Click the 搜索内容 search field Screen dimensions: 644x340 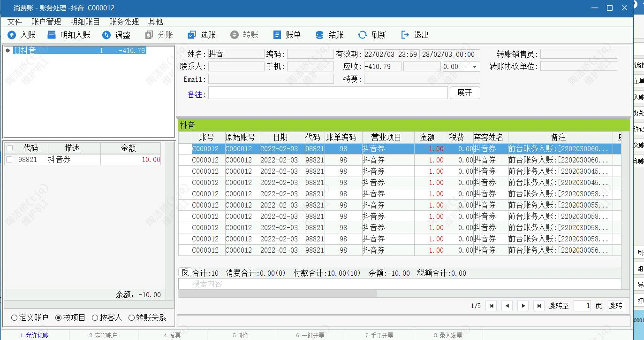point(400,284)
